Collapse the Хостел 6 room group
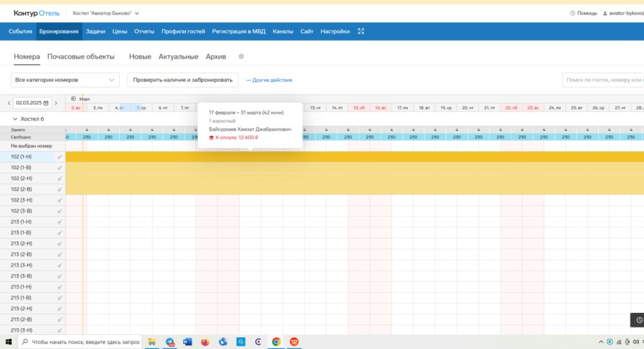This screenshot has height=349, width=644. 15,119
